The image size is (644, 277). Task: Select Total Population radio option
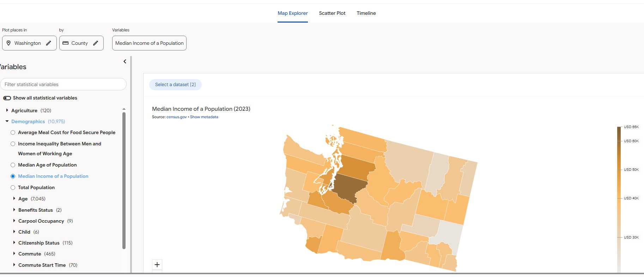(x=13, y=187)
